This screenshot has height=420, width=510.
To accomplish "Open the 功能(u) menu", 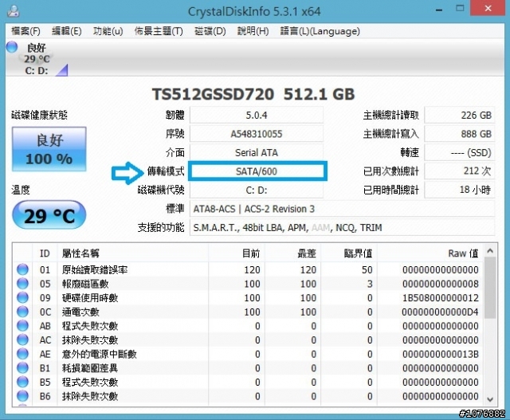I will tap(108, 31).
